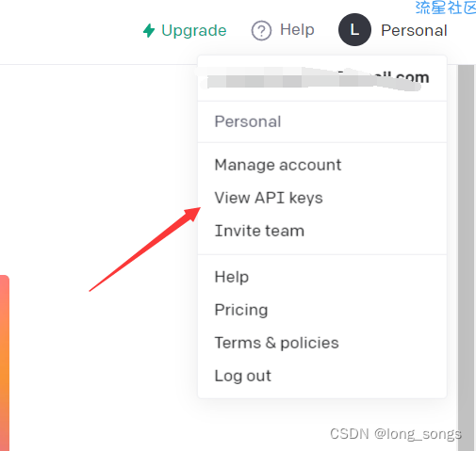The width and height of the screenshot is (476, 451).
Task: Click the CSDN @long_songs watermark text
Action: (396, 434)
